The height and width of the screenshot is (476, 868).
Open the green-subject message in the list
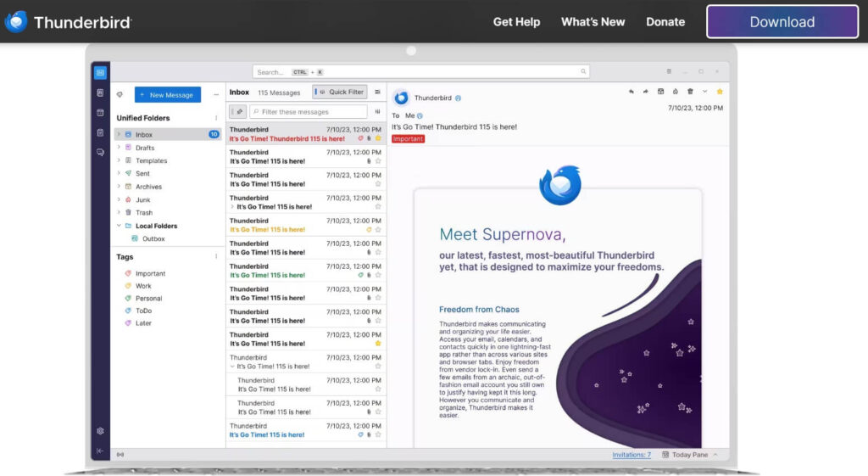(x=306, y=271)
